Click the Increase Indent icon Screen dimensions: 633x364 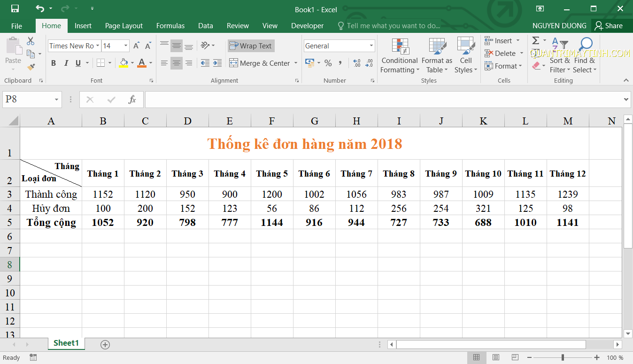click(x=217, y=63)
